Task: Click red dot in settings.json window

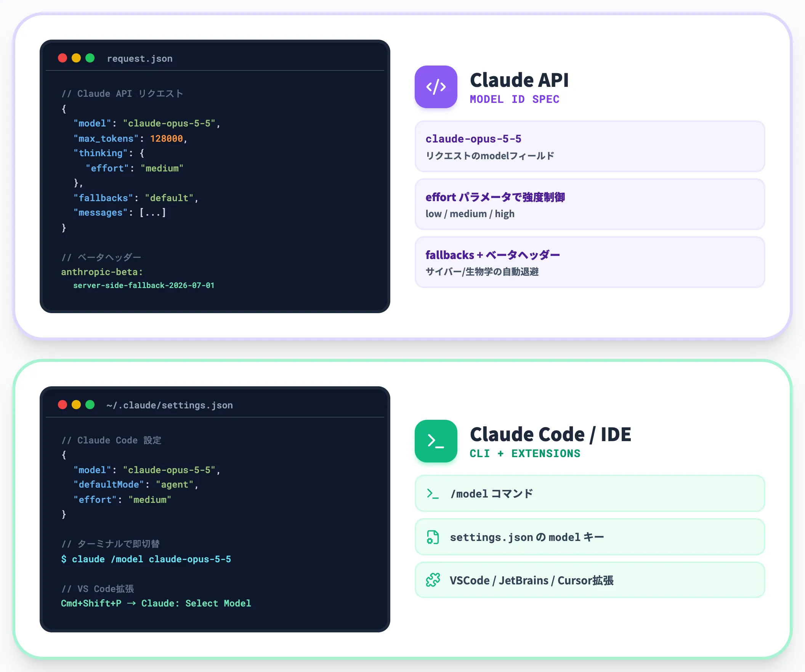Action: (x=63, y=405)
